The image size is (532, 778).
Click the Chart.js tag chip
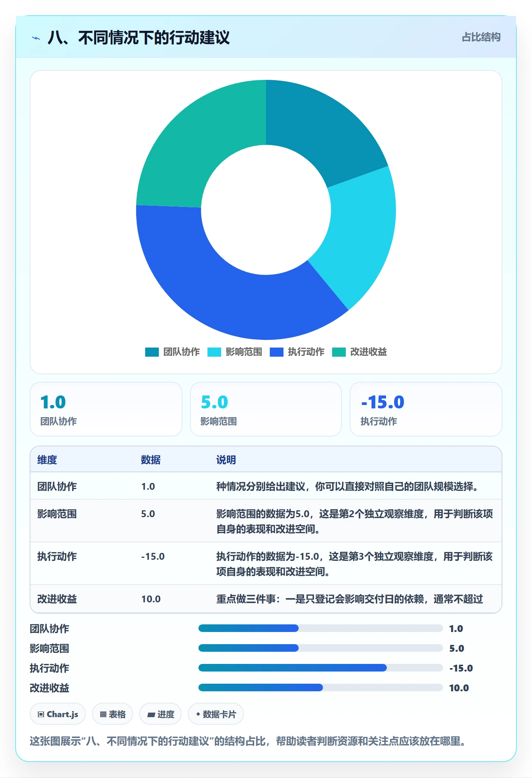(x=58, y=714)
